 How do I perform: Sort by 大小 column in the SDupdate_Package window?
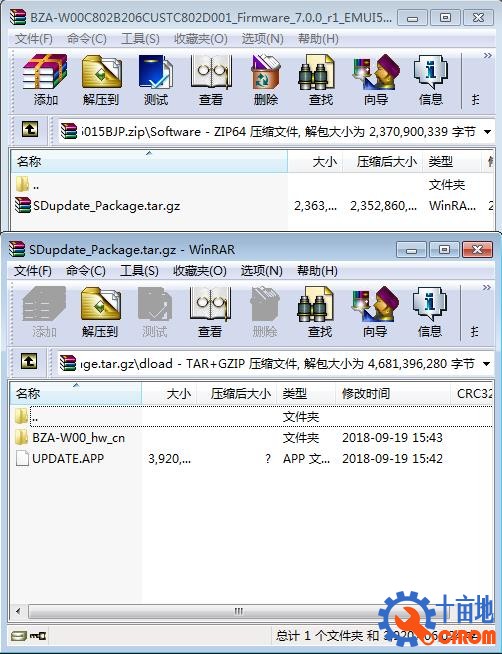coord(169,393)
